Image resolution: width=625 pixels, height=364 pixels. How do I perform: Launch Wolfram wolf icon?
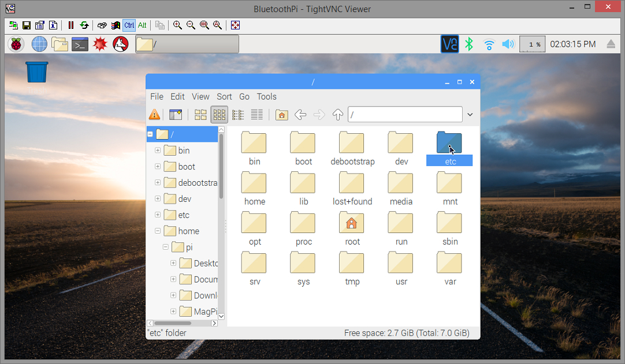pos(120,44)
